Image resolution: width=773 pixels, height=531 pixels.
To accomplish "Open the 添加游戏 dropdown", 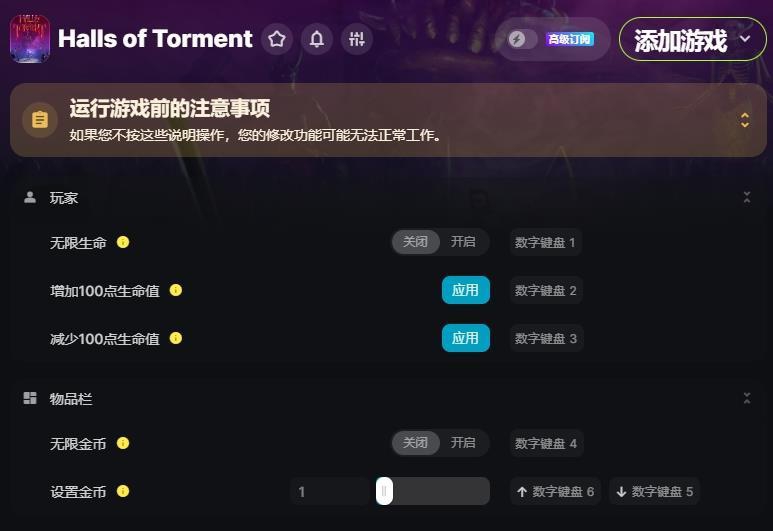I will (x=693, y=39).
